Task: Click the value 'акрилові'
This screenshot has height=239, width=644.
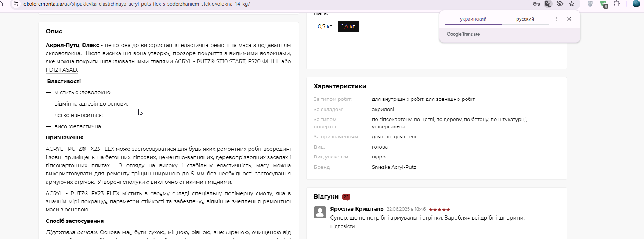Action: [383, 110]
